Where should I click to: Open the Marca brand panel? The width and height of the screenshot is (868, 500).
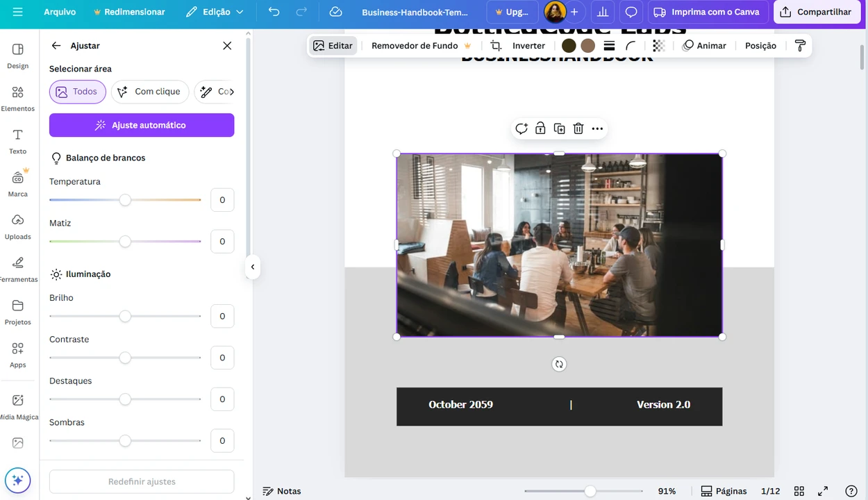point(18,183)
